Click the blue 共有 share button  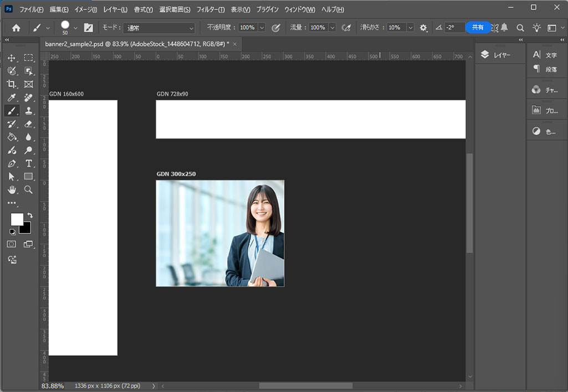click(x=478, y=27)
